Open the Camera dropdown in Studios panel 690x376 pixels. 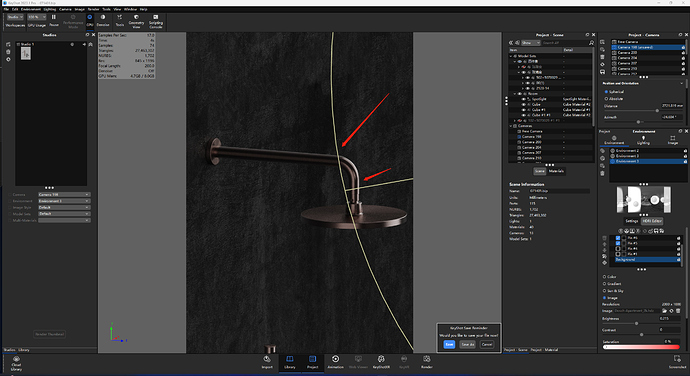tap(64, 195)
